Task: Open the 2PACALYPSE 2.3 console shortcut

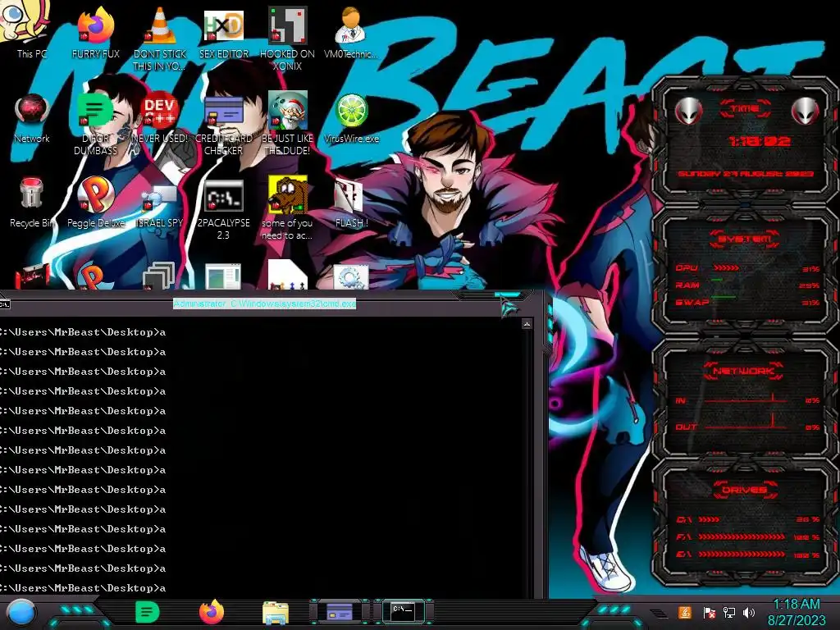Action: coord(223,209)
